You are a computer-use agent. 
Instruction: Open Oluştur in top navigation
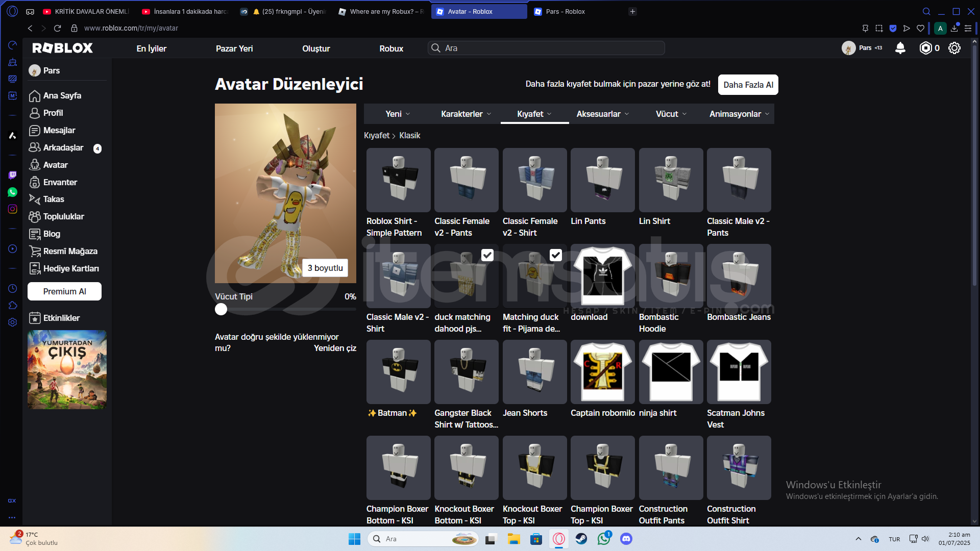tap(316, 48)
